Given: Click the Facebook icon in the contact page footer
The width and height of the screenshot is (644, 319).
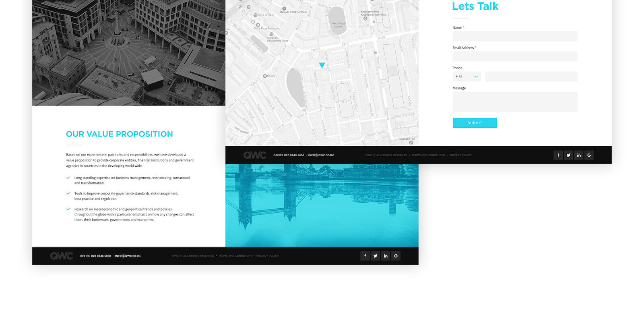Looking at the screenshot, I should click(558, 155).
